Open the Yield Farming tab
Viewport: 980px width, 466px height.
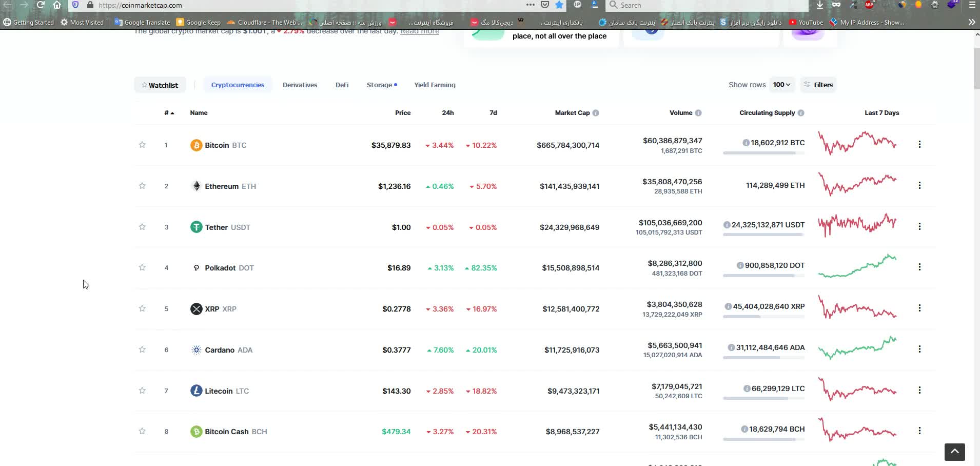[435, 85]
